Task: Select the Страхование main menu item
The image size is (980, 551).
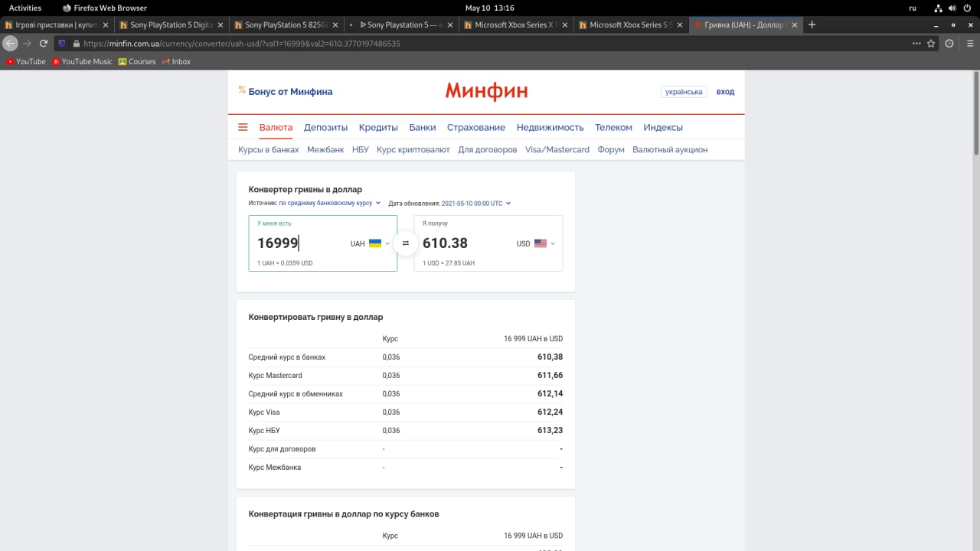Action: coord(476,127)
